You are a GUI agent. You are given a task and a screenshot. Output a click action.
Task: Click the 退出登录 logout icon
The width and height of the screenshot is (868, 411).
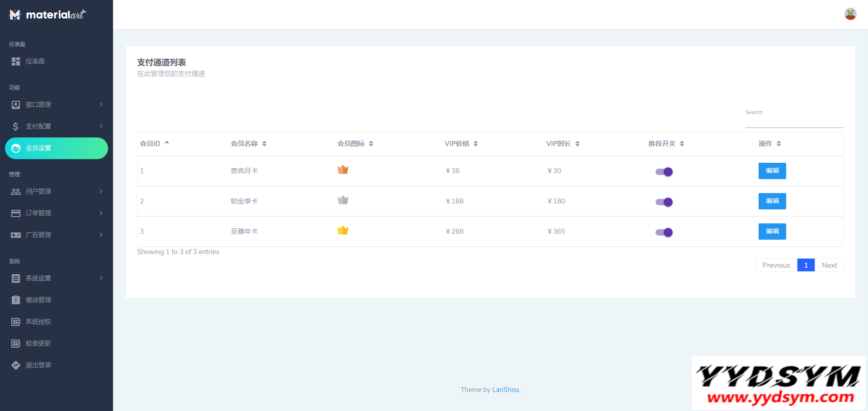pyautogui.click(x=16, y=365)
